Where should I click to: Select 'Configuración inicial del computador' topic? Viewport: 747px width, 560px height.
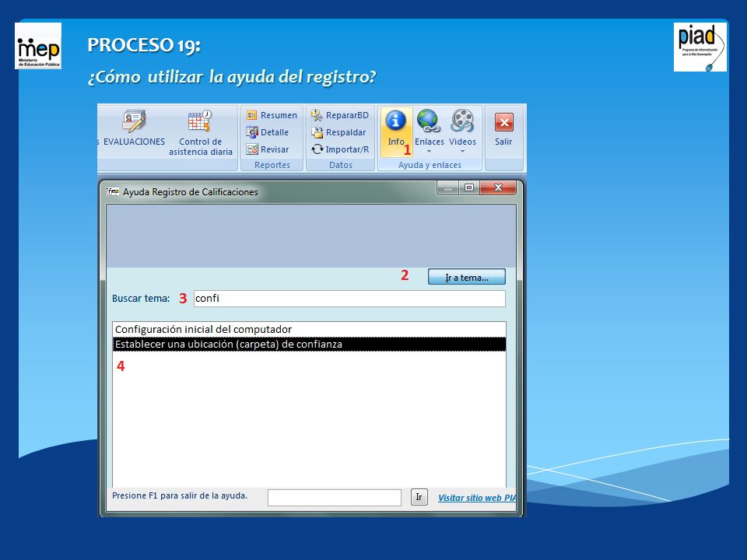tap(309, 330)
